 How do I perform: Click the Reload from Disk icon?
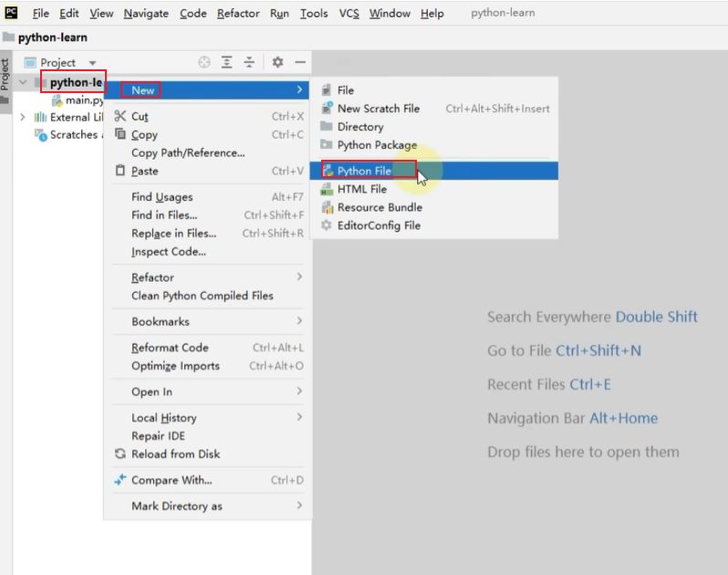tap(120, 454)
